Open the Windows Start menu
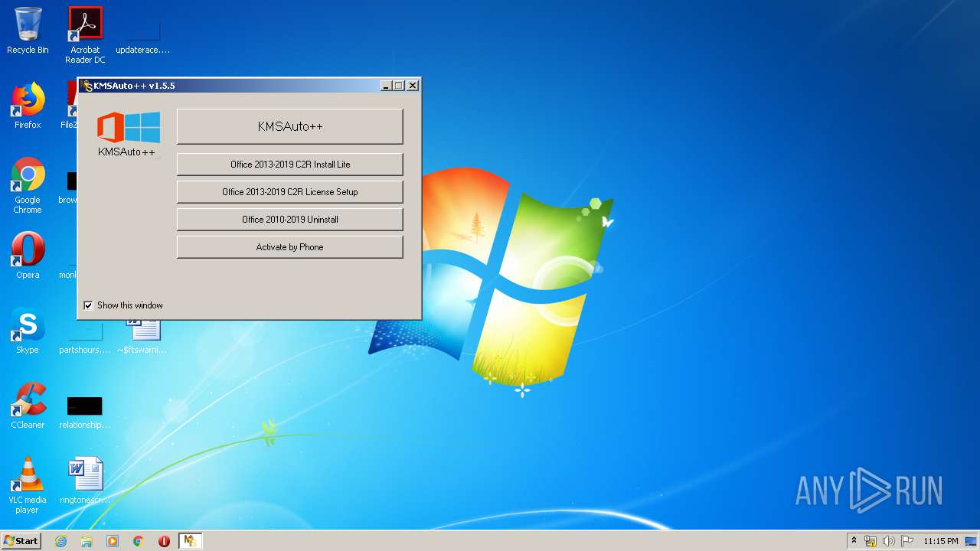This screenshot has height=551, width=980. (21, 540)
